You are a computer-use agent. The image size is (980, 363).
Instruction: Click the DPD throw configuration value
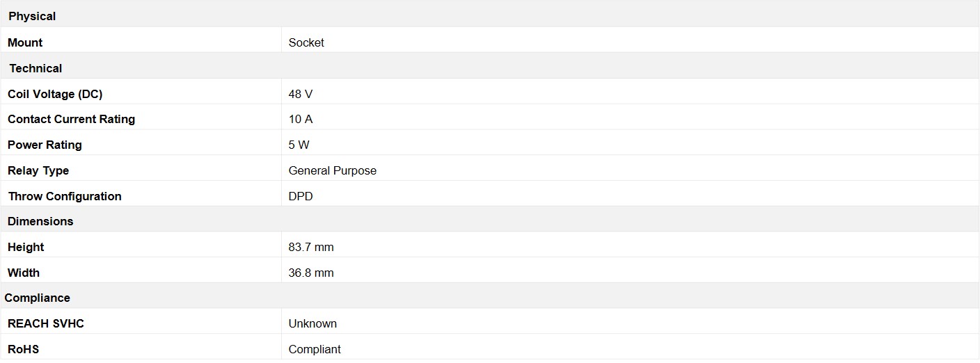click(301, 196)
